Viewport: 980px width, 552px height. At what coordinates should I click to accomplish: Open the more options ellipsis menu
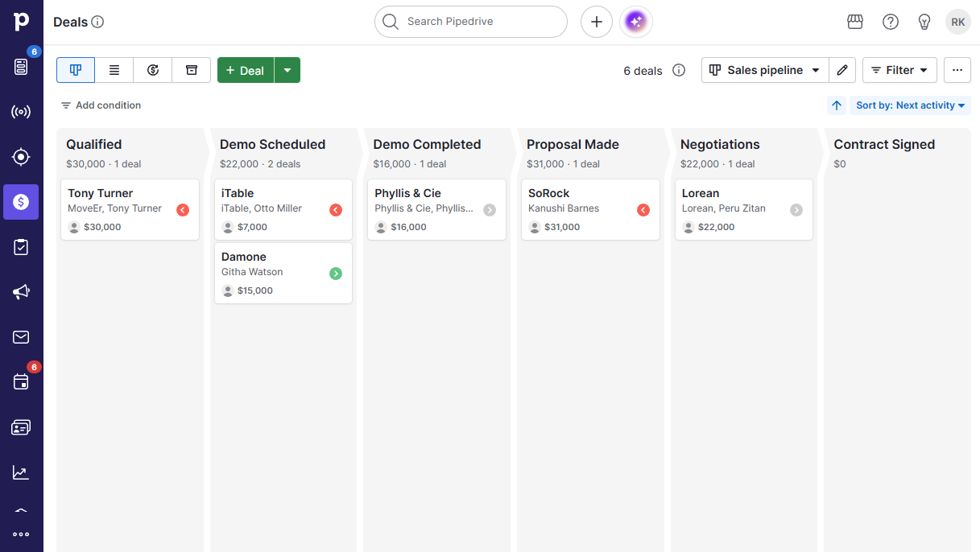[957, 70]
